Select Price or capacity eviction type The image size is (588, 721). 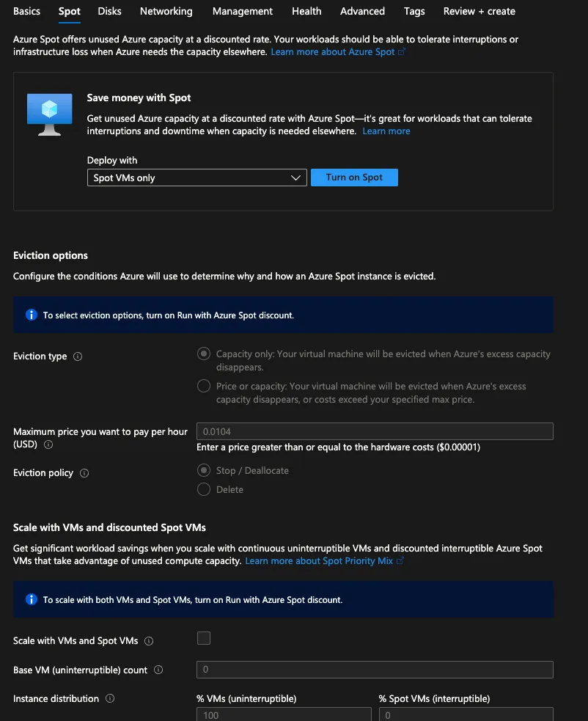204,386
